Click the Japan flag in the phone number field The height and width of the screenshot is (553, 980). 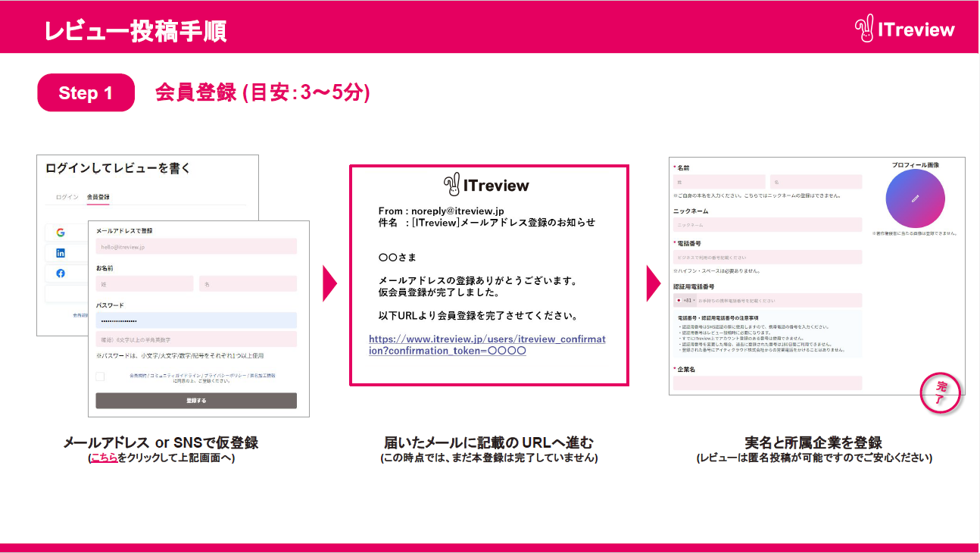679,299
